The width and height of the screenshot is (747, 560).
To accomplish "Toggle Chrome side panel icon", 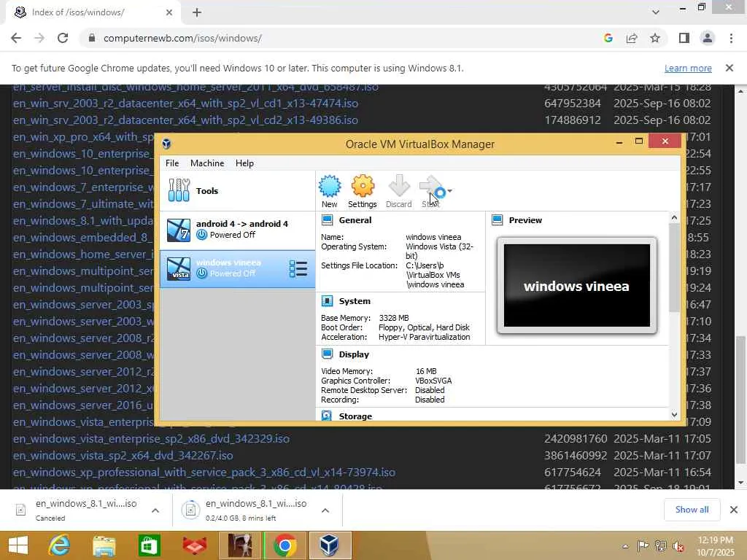I will [684, 38].
